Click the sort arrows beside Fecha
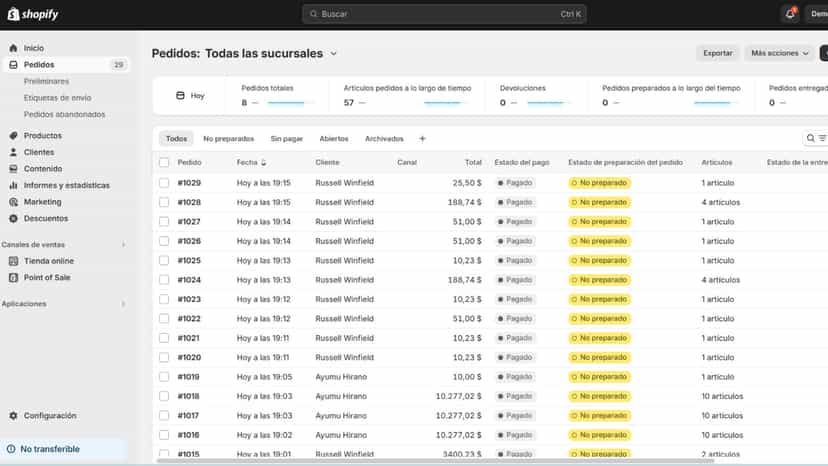The width and height of the screenshot is (828, 466). point(264,162)
